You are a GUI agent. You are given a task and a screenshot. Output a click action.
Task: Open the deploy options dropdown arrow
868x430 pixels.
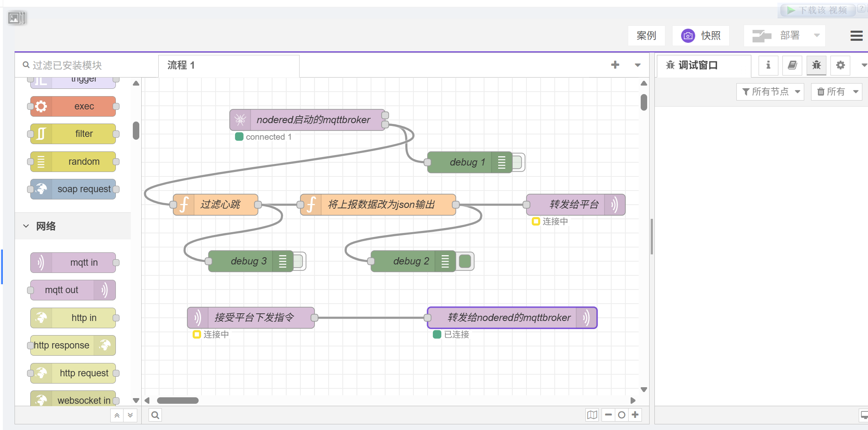click(x=817, y=36)
